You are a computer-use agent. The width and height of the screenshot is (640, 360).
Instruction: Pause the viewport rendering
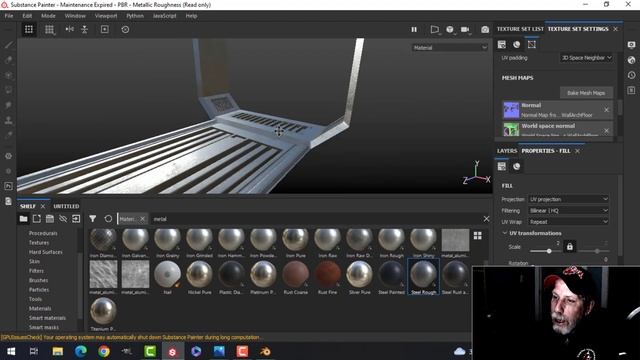pos(414,29)
